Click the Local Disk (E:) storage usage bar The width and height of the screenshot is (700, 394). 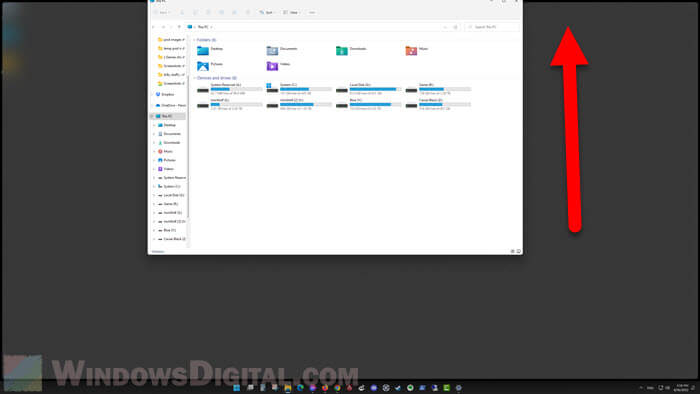375,89
